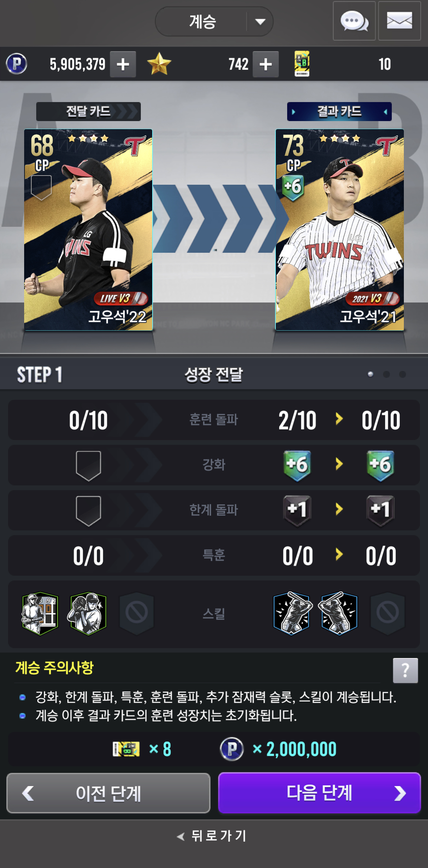Open the mailbox envelope icon
Image resolution: width=428 pixels, height=868 pixels.
pyautogui.click(x=399, y=21)
